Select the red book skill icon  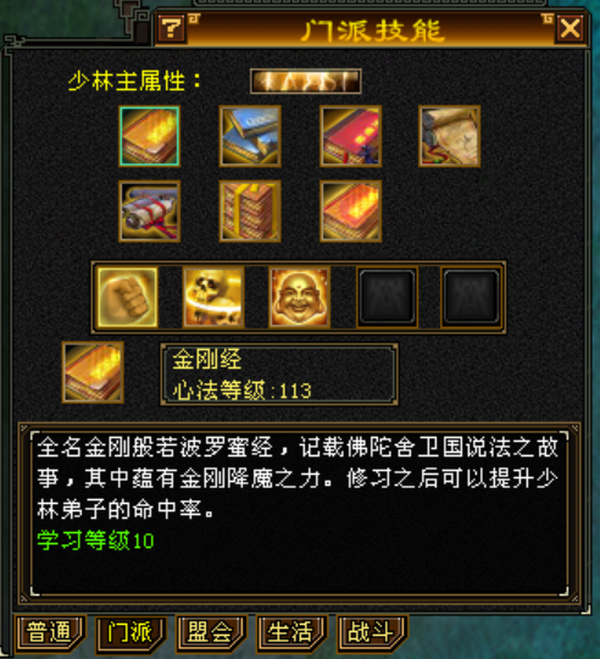click(x=351, y=136)
